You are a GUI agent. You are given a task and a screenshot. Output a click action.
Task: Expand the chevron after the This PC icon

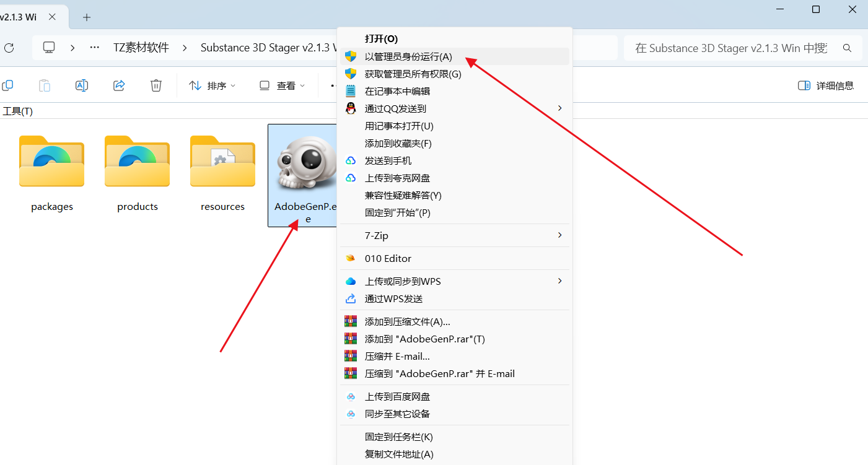coord(73,48)
